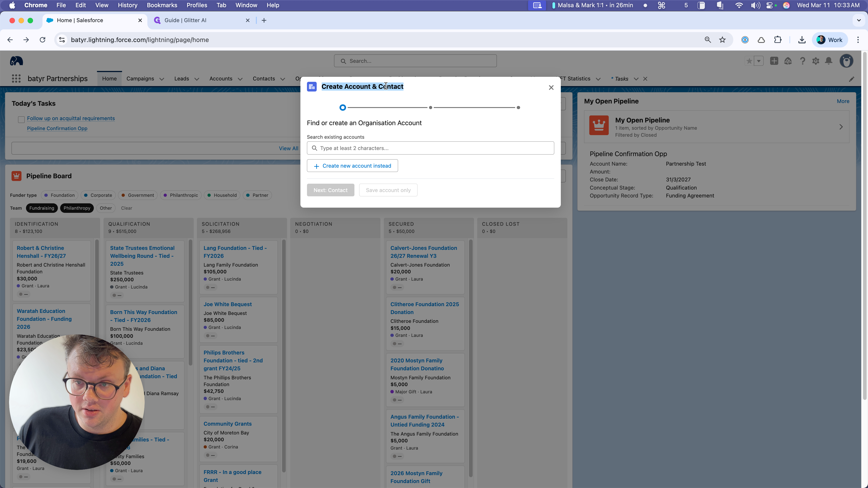
Task: Open Chrome three-dot menu
Action: [x=858, y=40]
